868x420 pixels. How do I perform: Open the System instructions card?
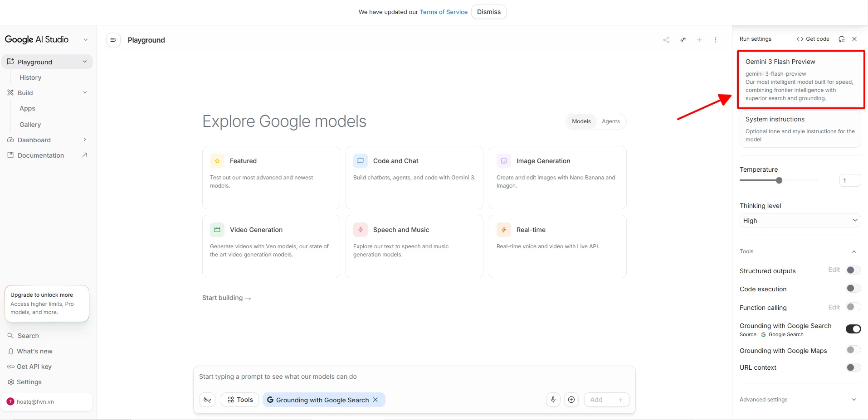click(x=800, y=129)
